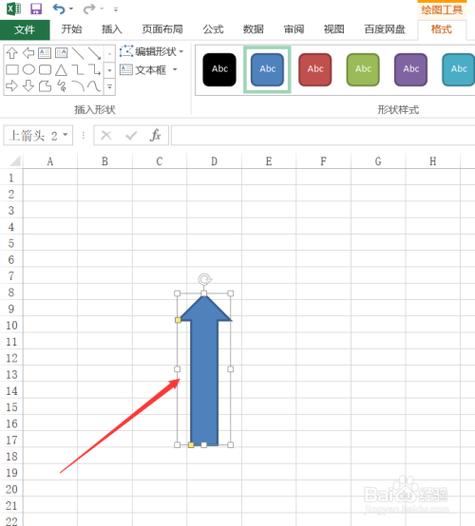Switch to the 视图 tab
The height and width of the screenshot is (526, 475).
click(x=334, y=30)
